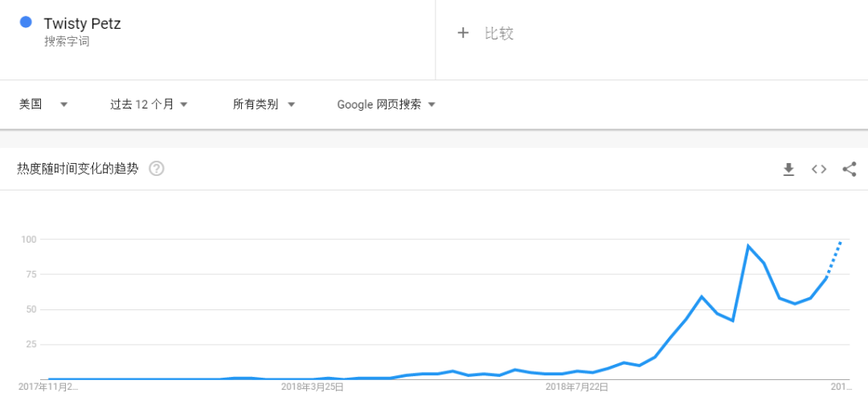The width and height of the screenshot is (868, 405).
Task: Click the share icon for the chart
Action: (x=850, y=169)
